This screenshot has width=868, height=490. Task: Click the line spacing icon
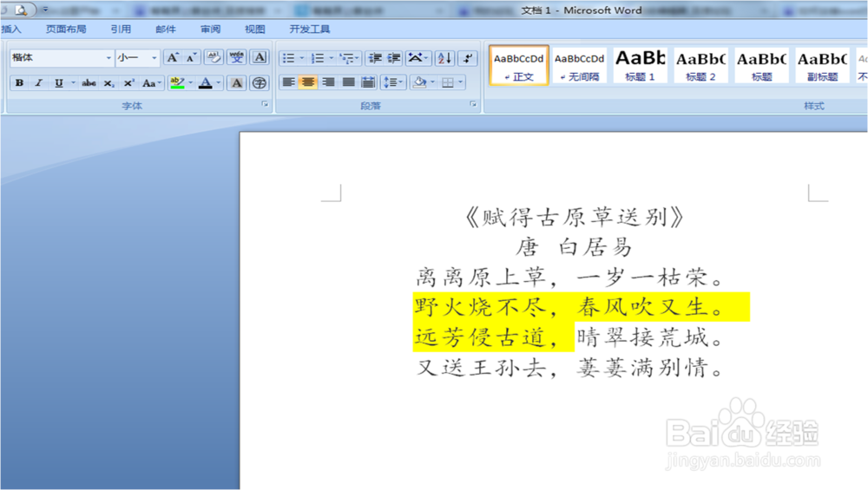391,83
